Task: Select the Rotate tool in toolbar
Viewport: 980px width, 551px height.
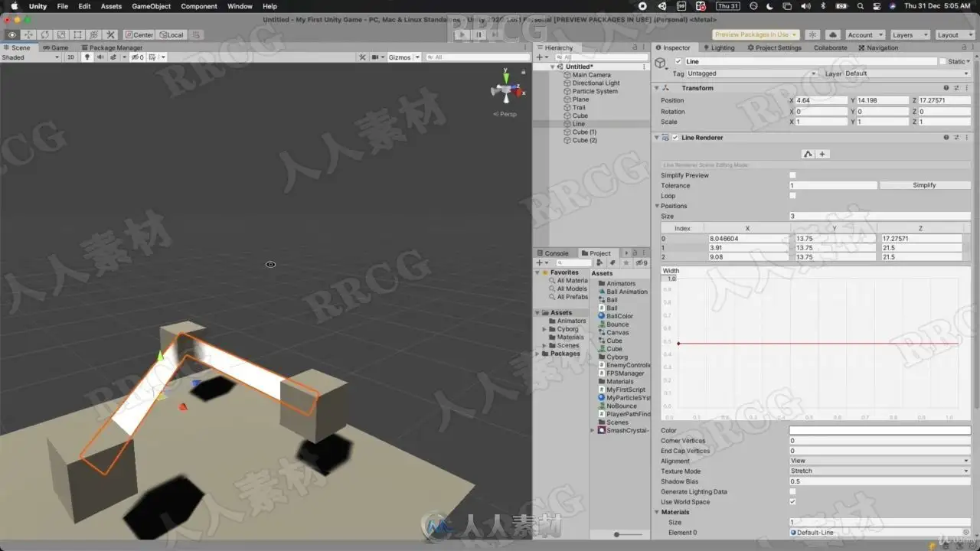Action: coord(45,34)
